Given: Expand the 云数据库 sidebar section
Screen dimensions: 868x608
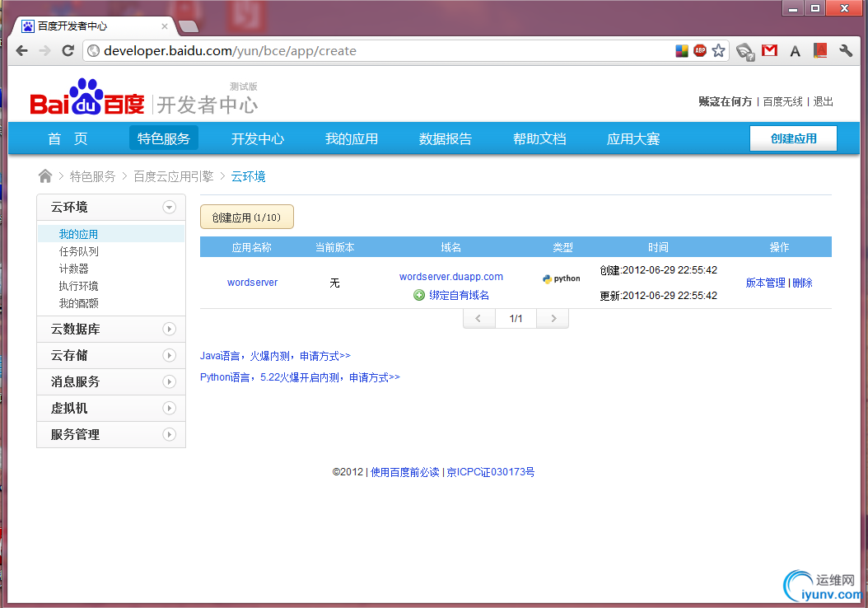Looking at the screenshot, I should [170, 329].
